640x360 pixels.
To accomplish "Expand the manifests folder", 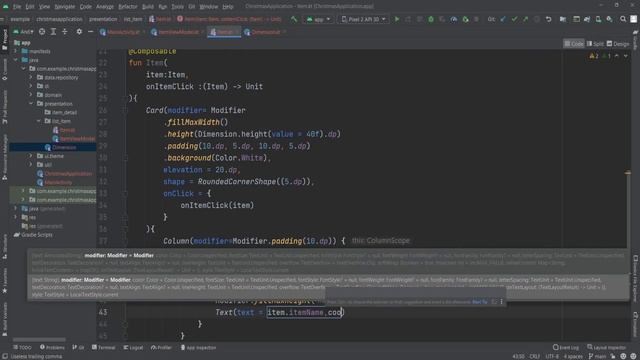I will tap(16, 51).
